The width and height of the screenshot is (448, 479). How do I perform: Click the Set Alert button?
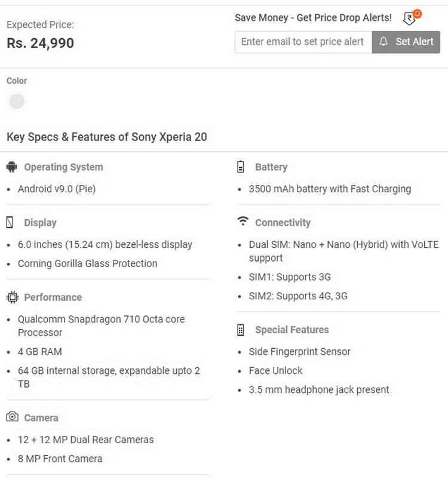[x=406, y=42]
